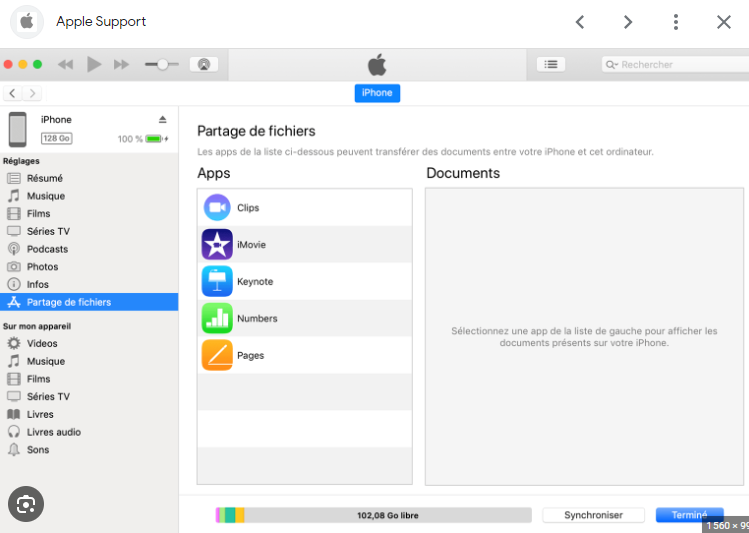
Task: Click the fast-forward playback button
Action: tap(121, 64)
